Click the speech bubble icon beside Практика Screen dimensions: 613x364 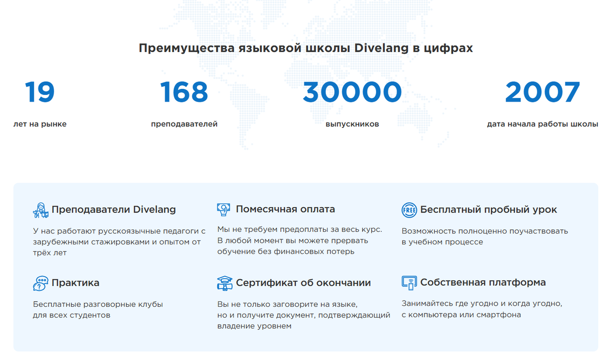coord(40,283)
